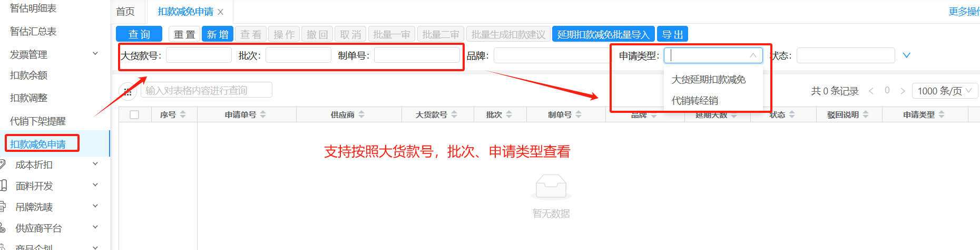Choose 代销转经销 from dropdown list

click(x=694, y=101)
